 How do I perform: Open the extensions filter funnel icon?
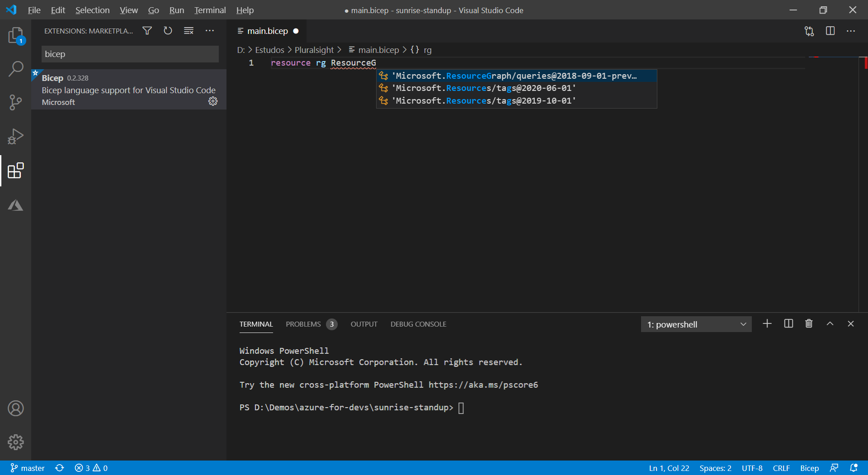[x=146, y=30]
